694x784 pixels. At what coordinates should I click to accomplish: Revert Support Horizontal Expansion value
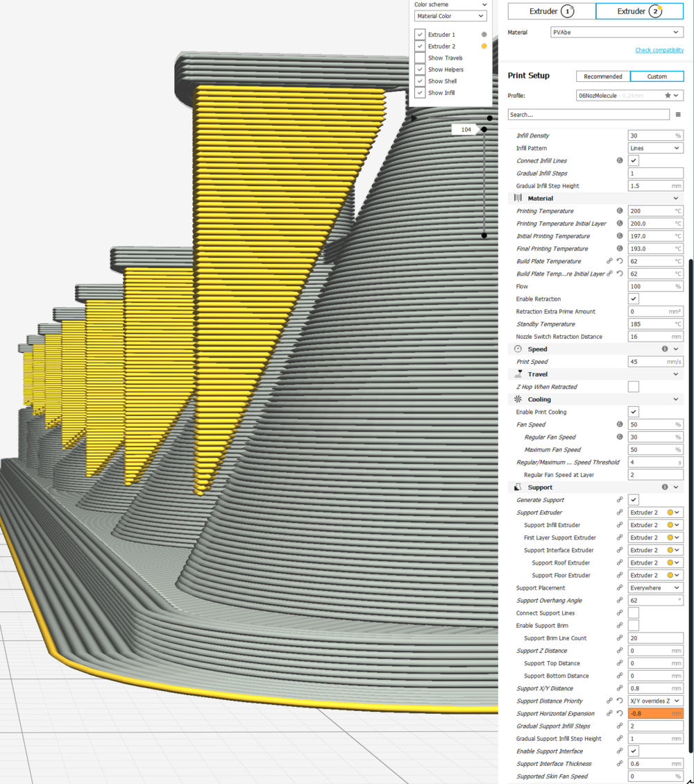click(x=620, y=713)
